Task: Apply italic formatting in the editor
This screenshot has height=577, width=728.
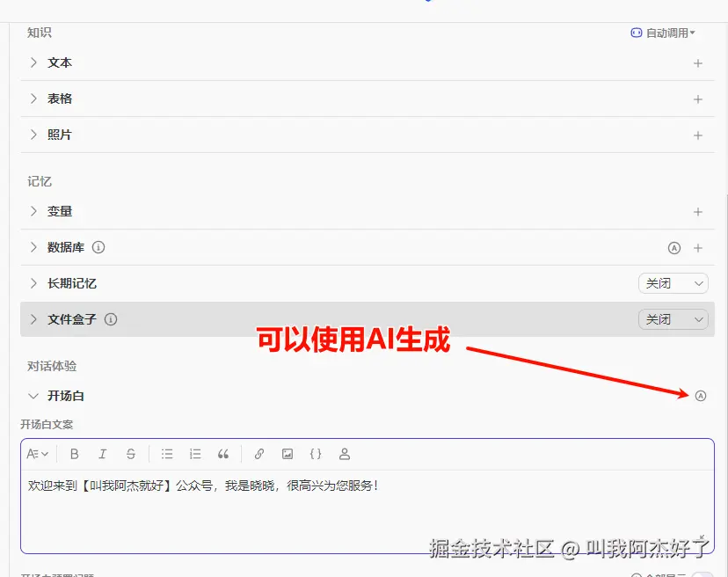Action: point(103,454)
